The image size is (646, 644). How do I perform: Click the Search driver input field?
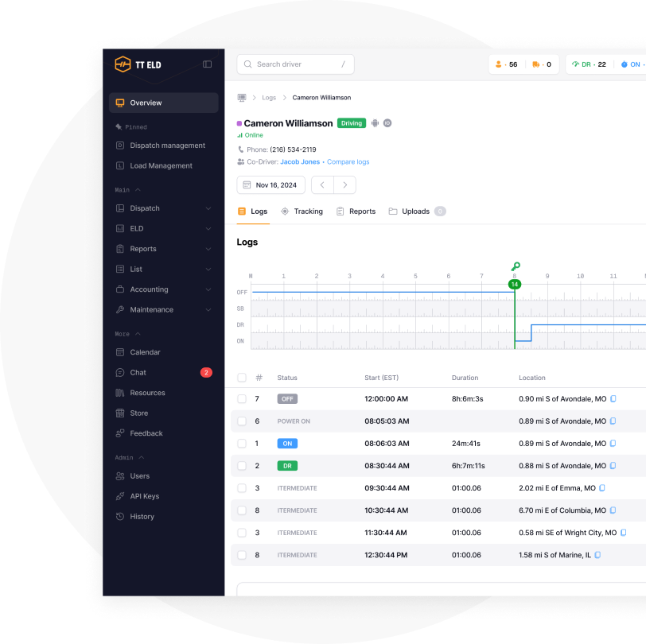(296, 64)
